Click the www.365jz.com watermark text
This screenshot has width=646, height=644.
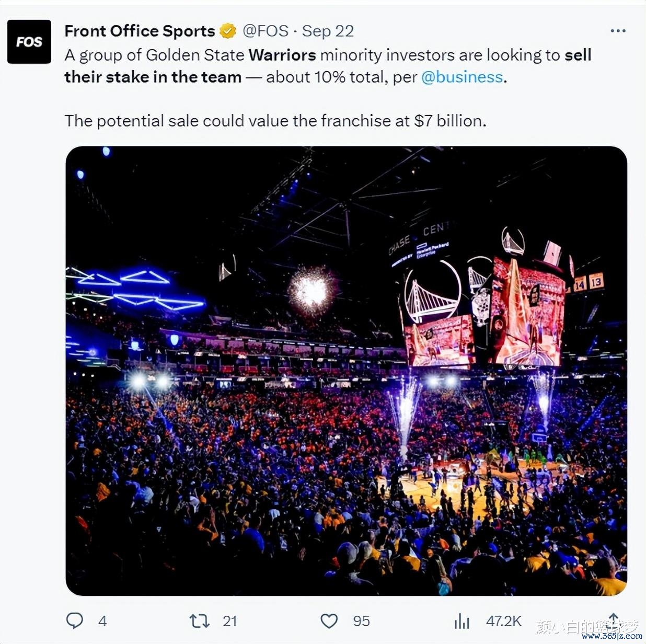[612, 636]
